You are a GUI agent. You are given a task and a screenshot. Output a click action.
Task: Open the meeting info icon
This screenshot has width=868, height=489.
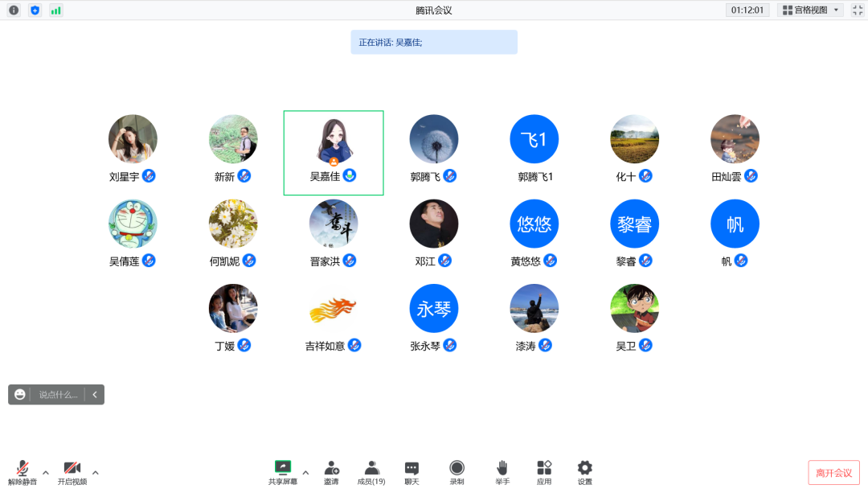tap(14, 10)
